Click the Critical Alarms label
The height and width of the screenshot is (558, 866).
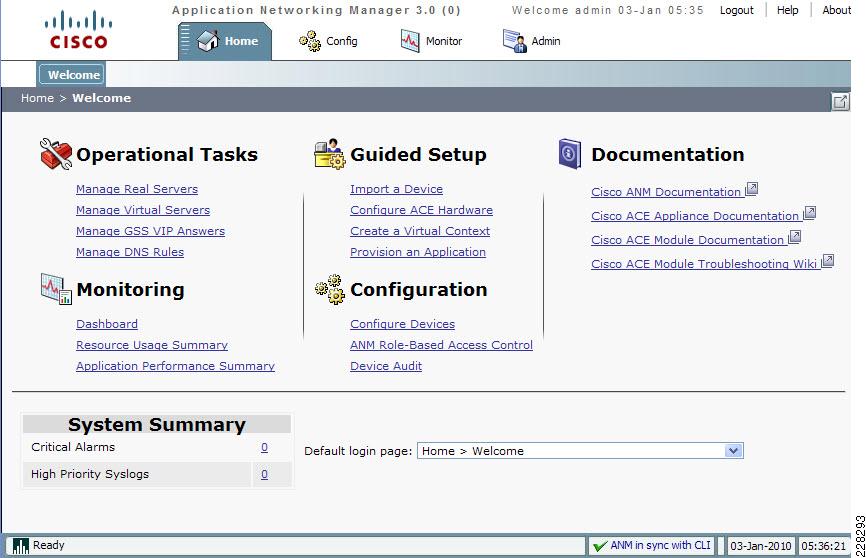coord(73,447)
